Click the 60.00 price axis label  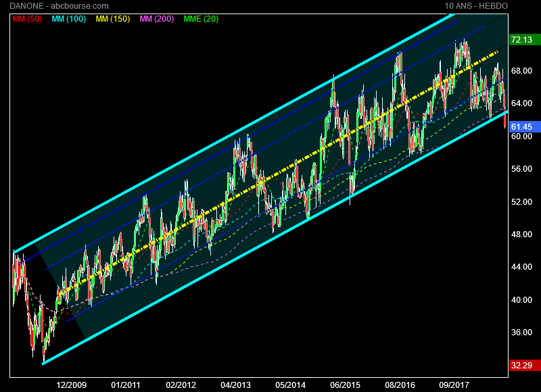point(521,136)
